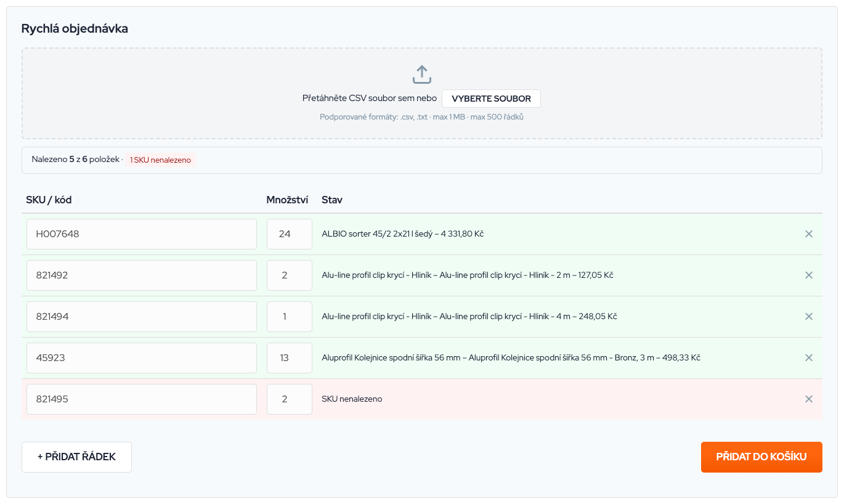Click the PŘIDAT DO KOŠÍKU button
The width and height of the screenshot is (844, 504).
pos(761,457)
